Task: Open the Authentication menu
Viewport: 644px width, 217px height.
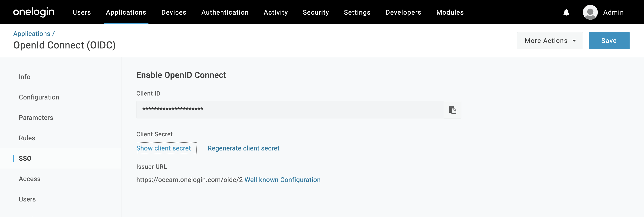Action: click(x=225, y=13)
